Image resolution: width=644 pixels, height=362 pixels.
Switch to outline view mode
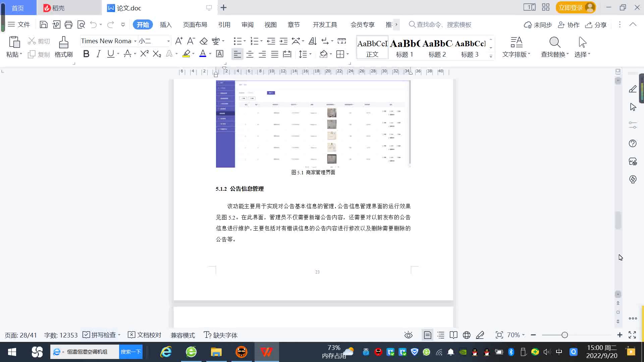click(441, 335)
